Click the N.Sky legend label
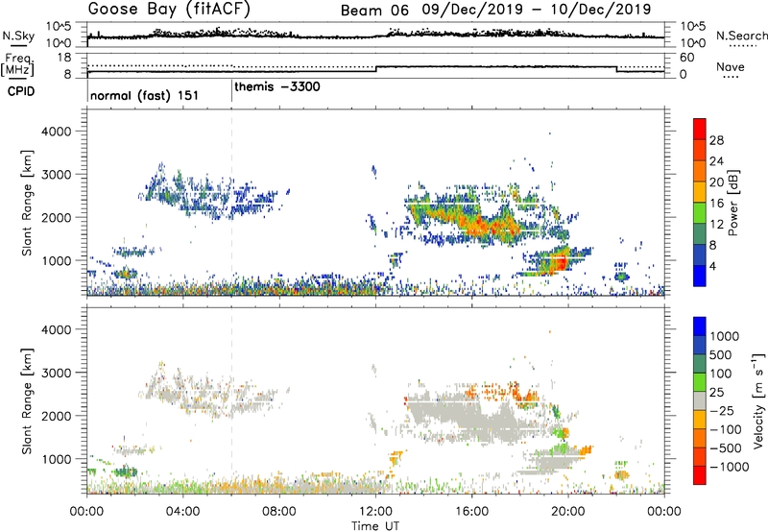 click(18, 36)
